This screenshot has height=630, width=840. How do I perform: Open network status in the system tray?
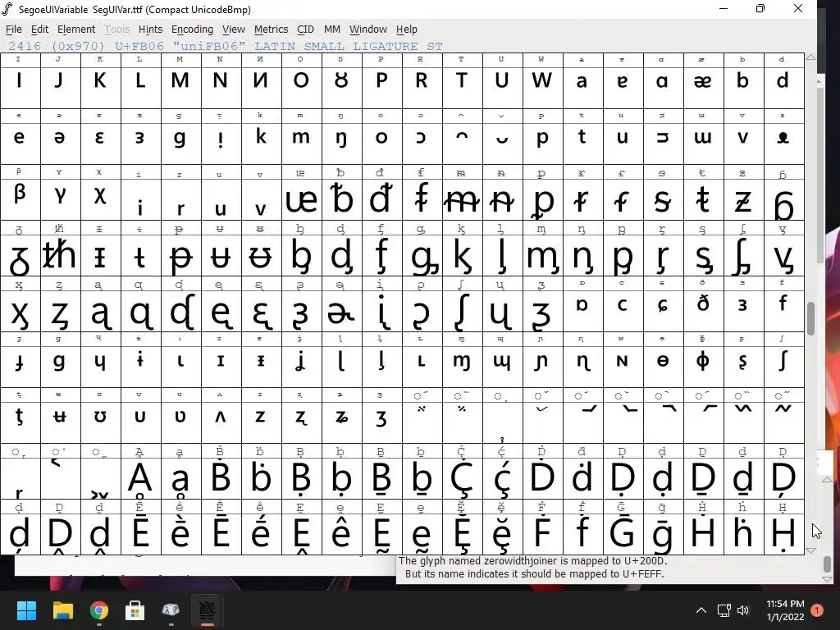tap(724, 610)
